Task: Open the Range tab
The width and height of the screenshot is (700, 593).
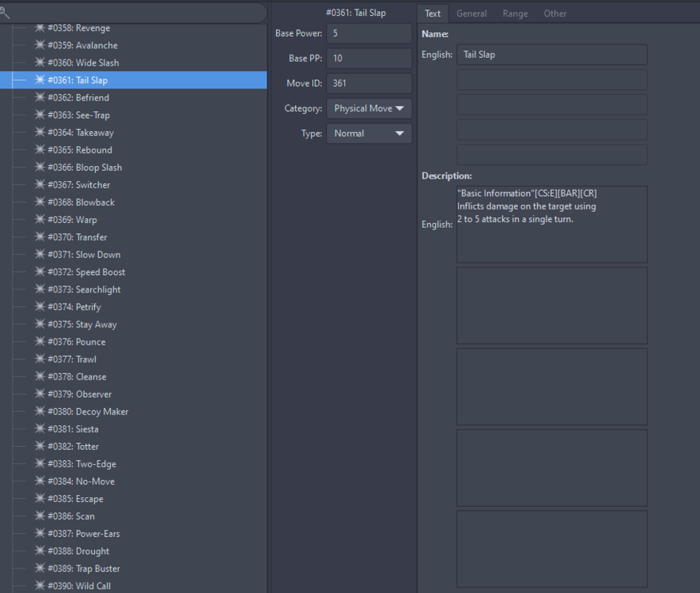Action: click(x=515, y=13)
